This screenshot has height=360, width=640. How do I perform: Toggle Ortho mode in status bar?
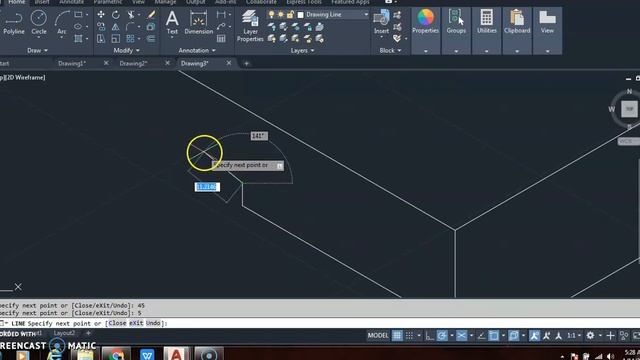[429, 336]
